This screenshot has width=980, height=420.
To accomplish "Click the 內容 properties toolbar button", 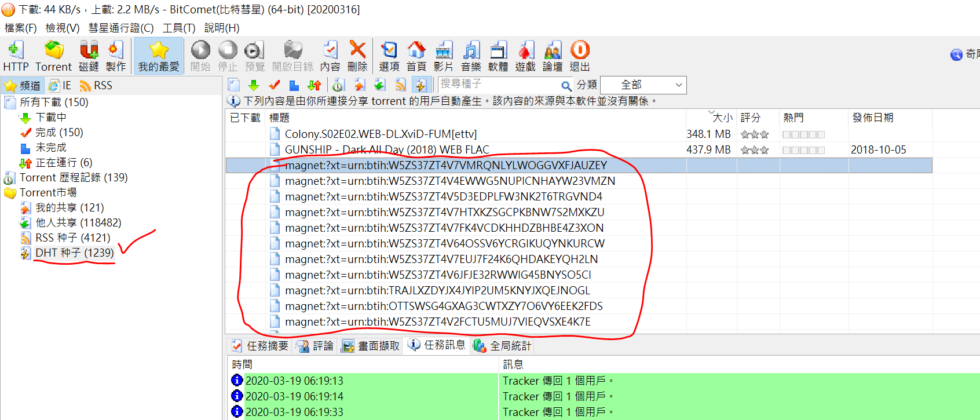I will coord(330,56).
